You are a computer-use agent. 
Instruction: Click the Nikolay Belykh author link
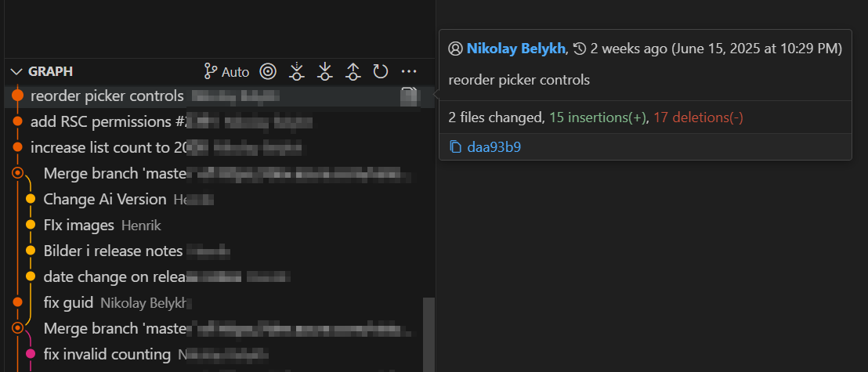pos(515,49)
